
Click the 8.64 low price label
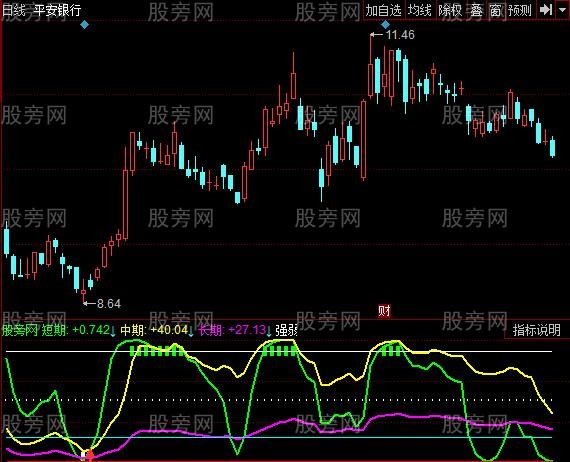coord(109,304)
